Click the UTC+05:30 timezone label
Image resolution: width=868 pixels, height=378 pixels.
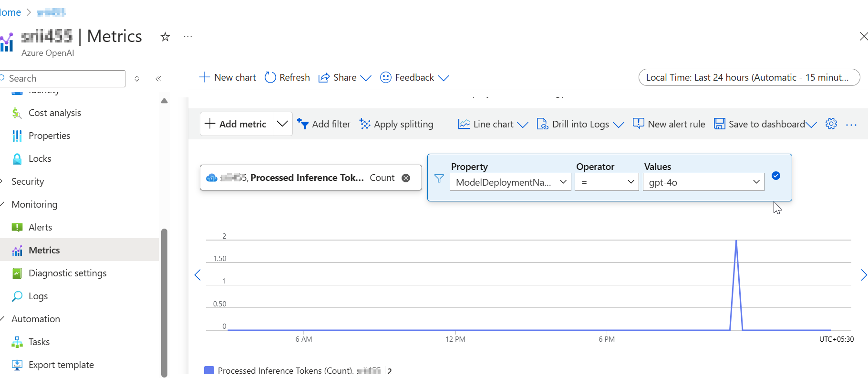(x=837, y=339)
